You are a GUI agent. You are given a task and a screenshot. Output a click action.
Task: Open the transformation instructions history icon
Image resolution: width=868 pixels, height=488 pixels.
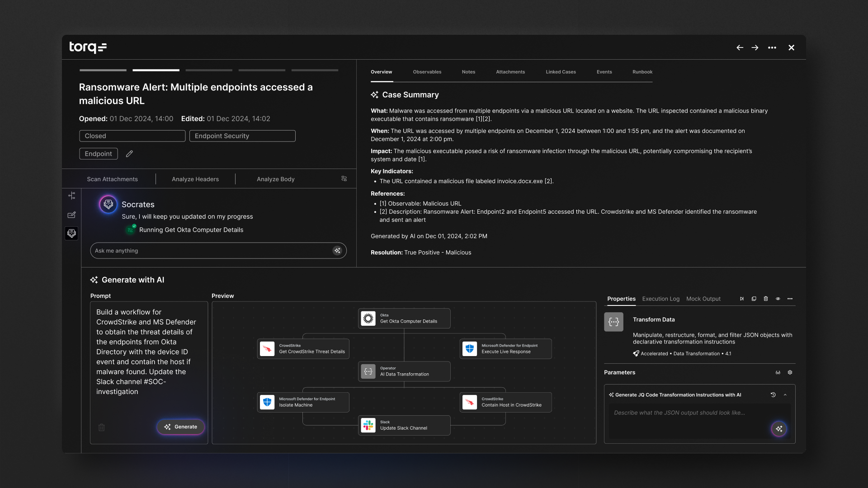coord(773,394)
